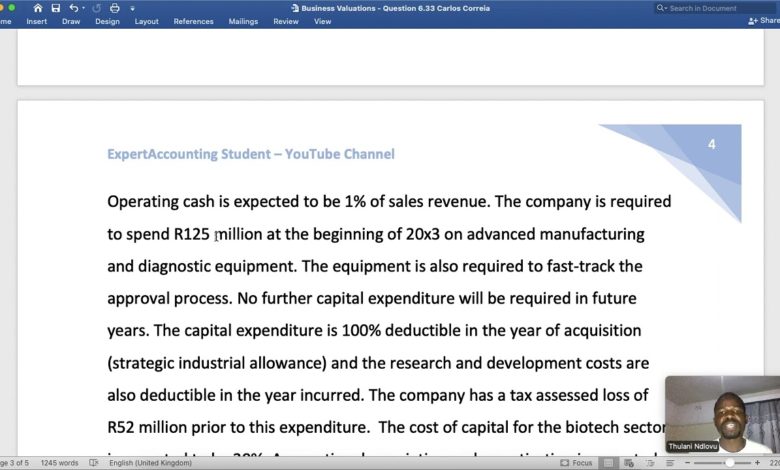
Task: Open the search options magnifier dropdown
Action: point(663,8)
